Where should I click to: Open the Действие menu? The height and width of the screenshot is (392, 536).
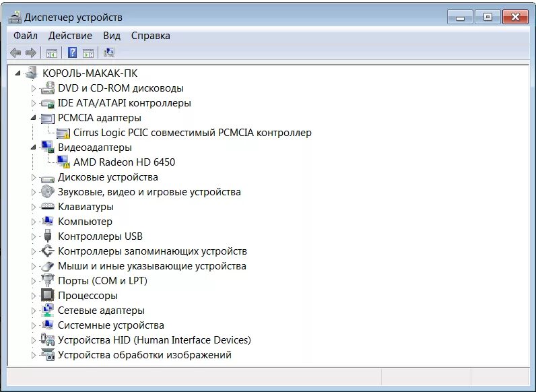click(x=70, y=36)
